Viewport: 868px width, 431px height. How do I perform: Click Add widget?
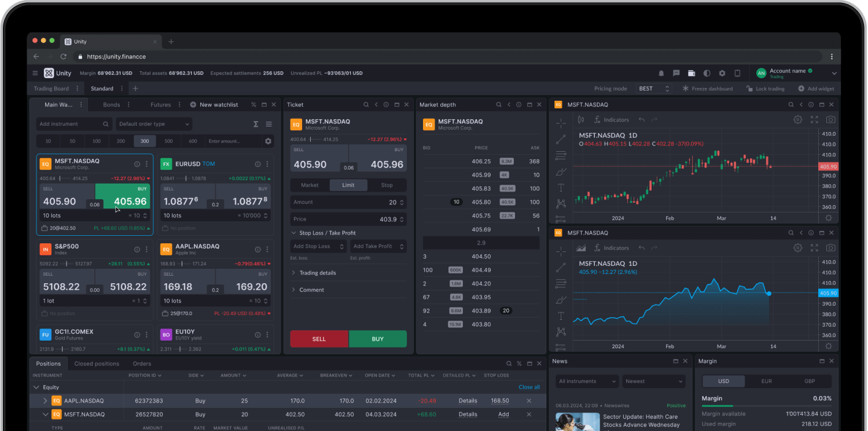coord(816,89)
